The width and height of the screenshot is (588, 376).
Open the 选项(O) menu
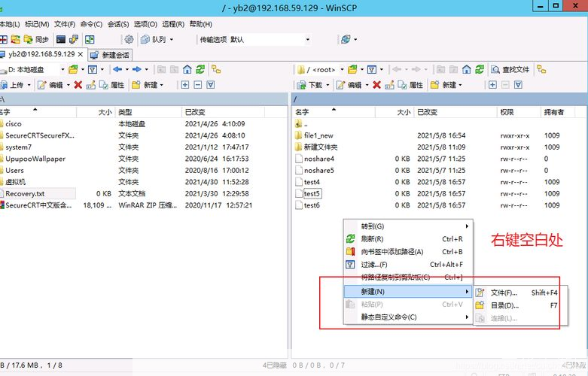tap(145, 24)
